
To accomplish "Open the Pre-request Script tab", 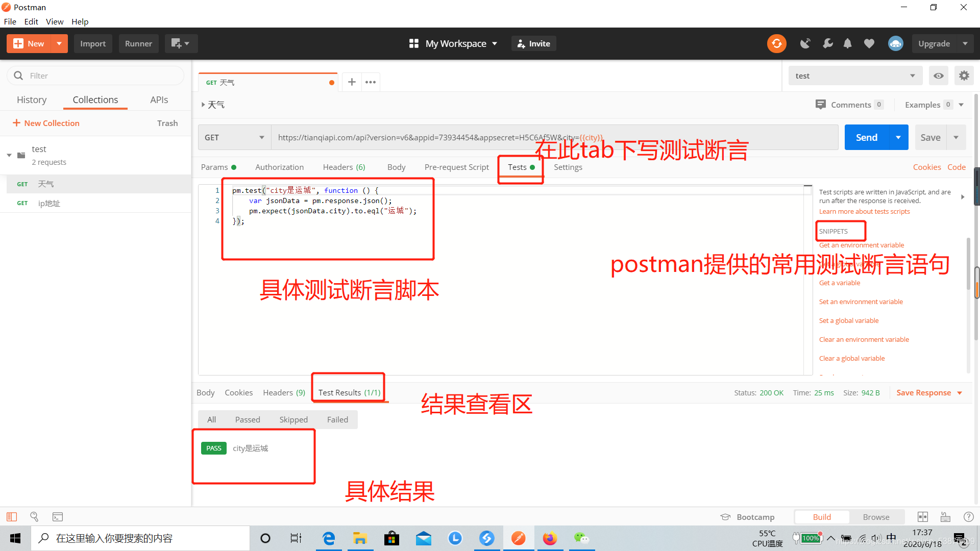I will (x=456, y=167).
